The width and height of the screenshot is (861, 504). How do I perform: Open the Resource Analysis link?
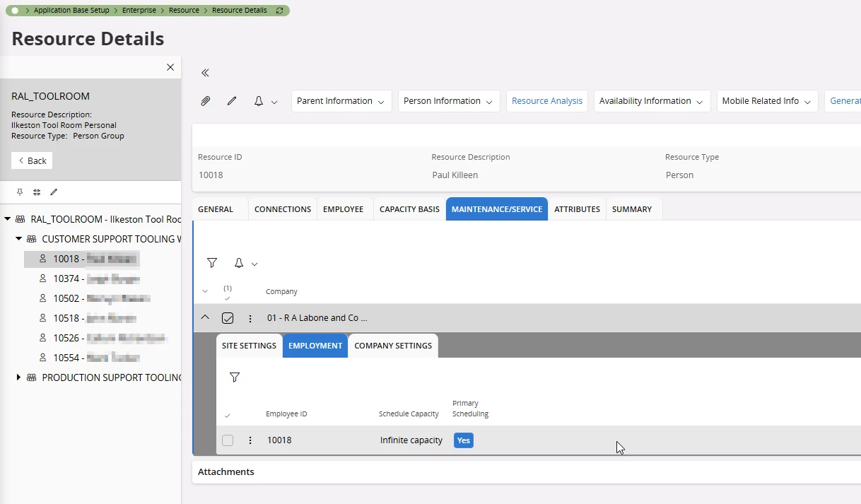point(547,101)
